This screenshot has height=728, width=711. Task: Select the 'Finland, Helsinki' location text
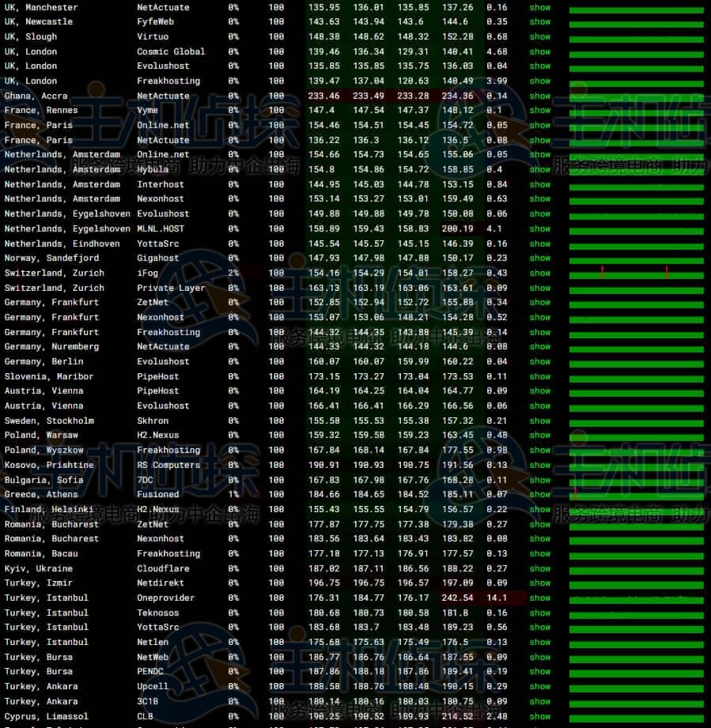tap(49, 509)
